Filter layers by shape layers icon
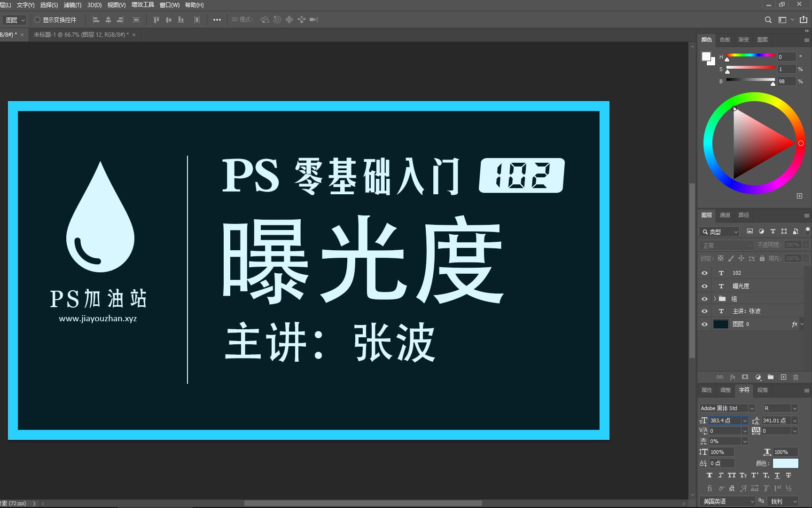This screenshot has height=508, width=812. 784,231
